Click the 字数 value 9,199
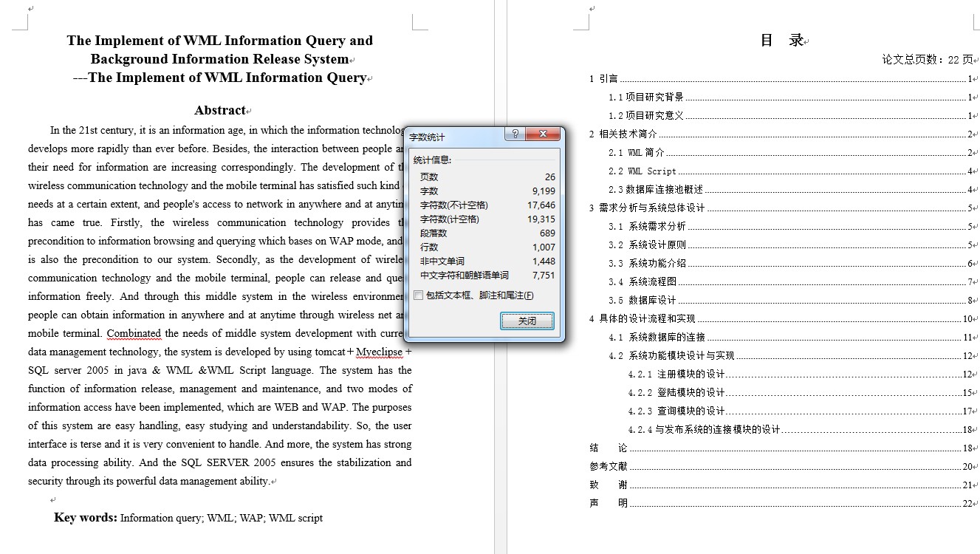The image size is (980, 554). click(x=544, y=191)
